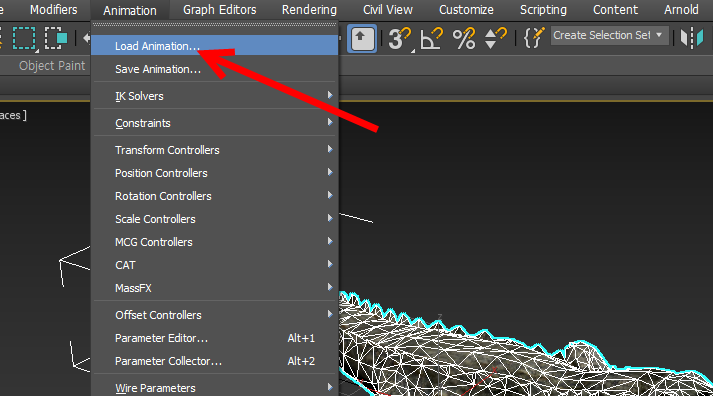Viewport: 713px width, 396px height.
Task: Open the Scripting menu
Action: pyautogui.click(x=543, y=10)
